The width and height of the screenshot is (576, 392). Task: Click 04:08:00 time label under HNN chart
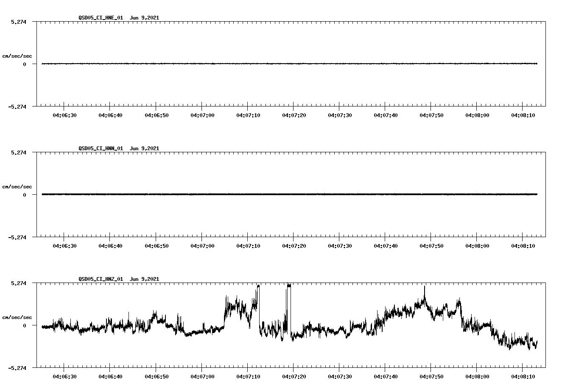pos(477,246)
